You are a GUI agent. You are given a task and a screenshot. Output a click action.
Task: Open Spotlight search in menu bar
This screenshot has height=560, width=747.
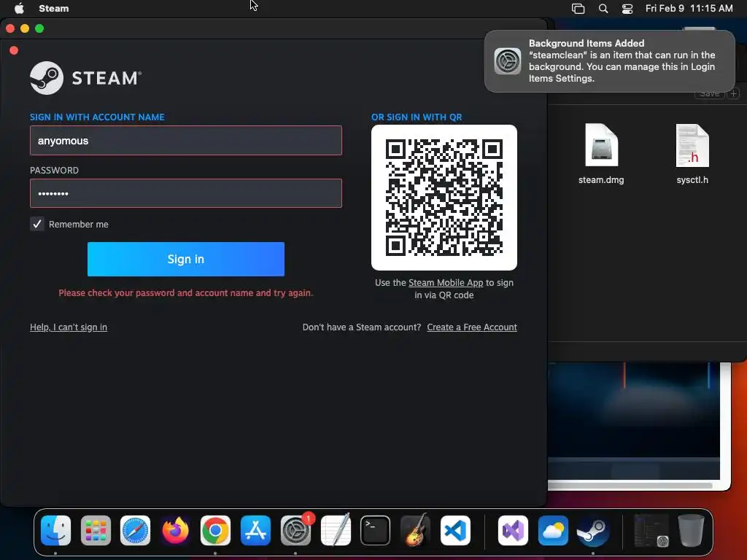pyautogui.click(x=603, y=9)
